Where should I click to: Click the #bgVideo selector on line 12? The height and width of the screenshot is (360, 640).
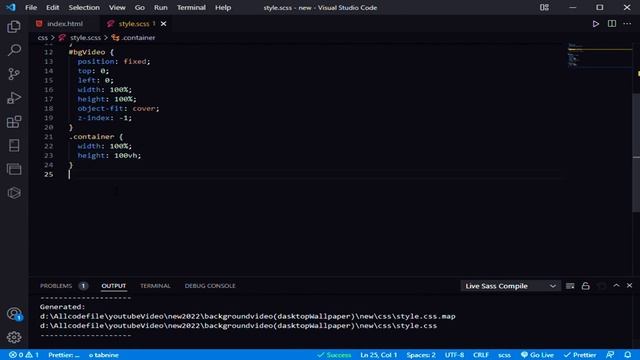click(87, 52)
